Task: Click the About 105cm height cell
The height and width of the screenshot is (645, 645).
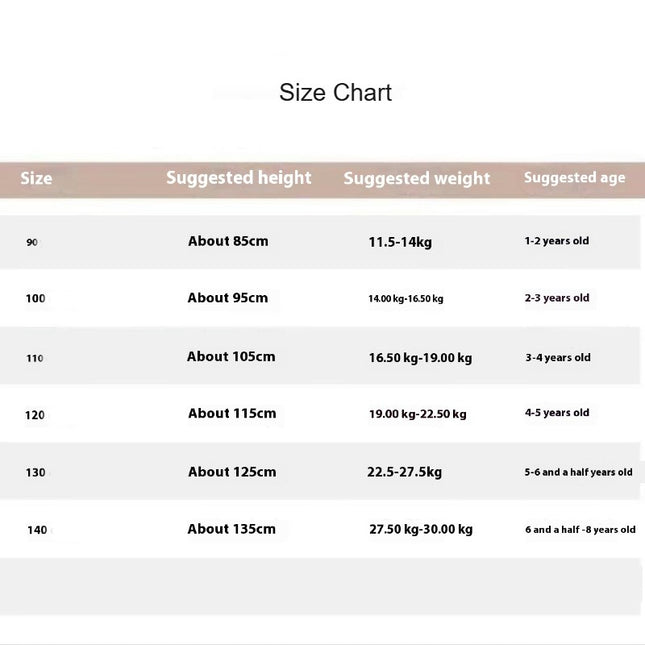Action: [231, 357]
